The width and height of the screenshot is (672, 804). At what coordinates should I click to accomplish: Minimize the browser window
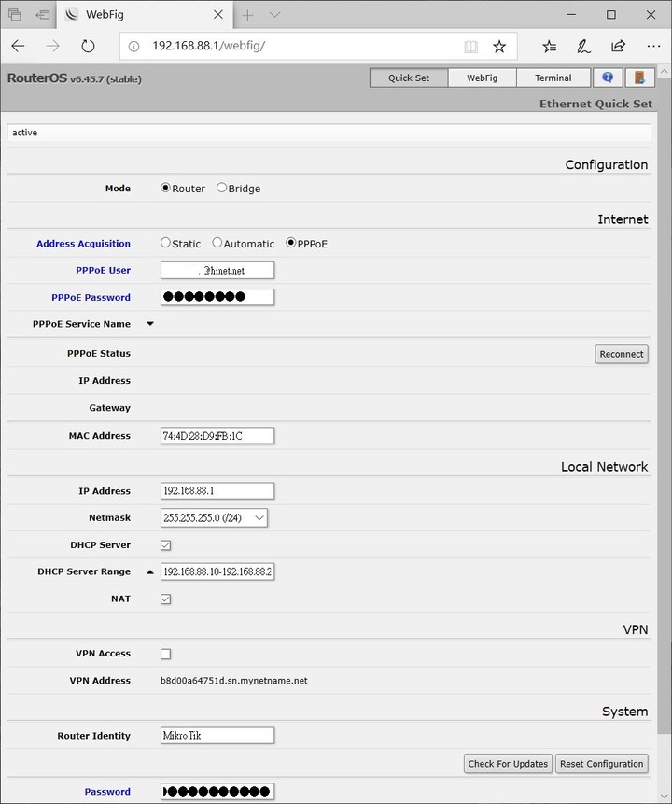[571, 15]
